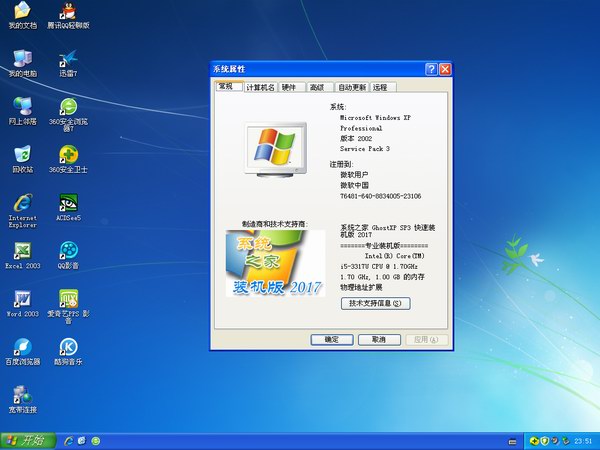The height and width of the screenshot is (450, 600).
Task: Open QQ影音 desktop shortcut
Action: pyautogui.click(x=68, y=256)
